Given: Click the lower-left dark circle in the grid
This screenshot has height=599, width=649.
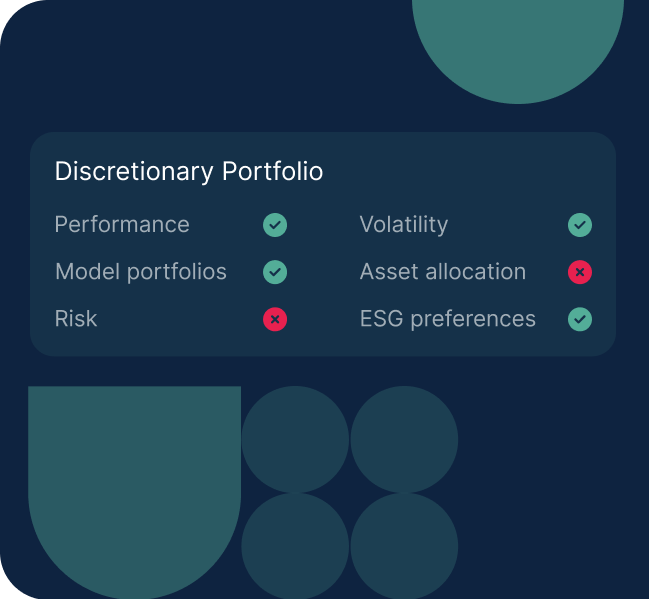Looking at the screenshot, I should tap(295, 546).
